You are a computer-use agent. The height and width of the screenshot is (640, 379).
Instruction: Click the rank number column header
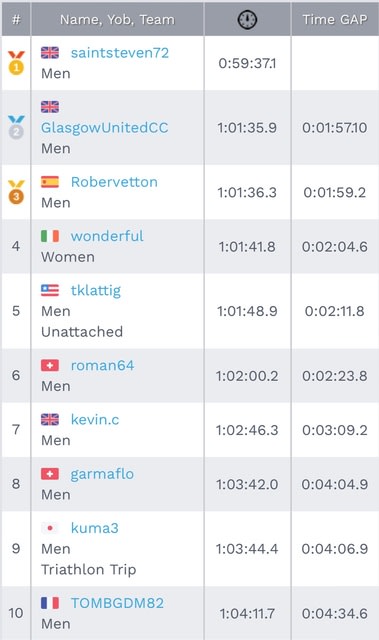coord(16,19)
